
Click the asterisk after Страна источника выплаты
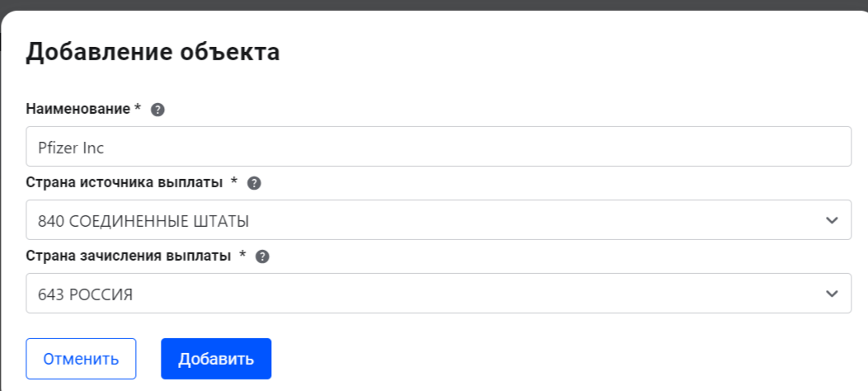pyautogui.click(x=234, y=182)
